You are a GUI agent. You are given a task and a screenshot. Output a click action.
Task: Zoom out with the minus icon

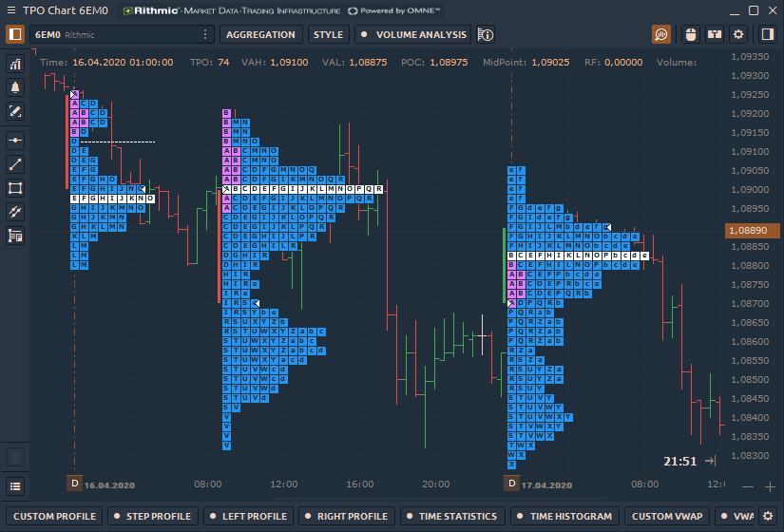point(748,486)
